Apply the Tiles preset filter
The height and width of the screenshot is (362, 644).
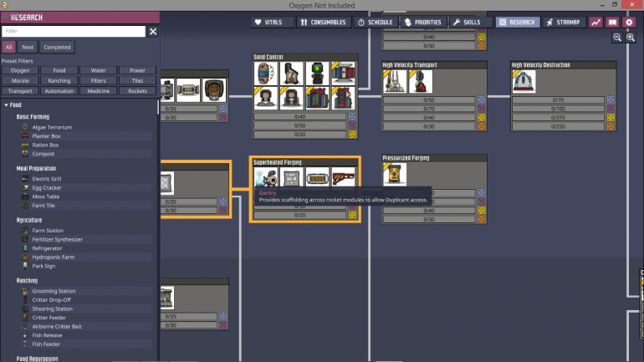pos(138,80)
